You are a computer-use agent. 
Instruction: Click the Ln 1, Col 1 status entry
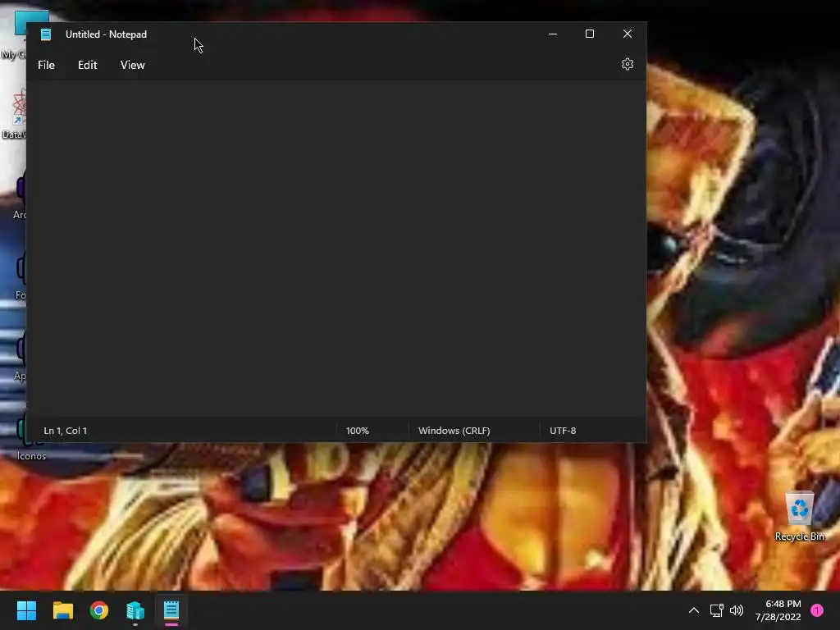pos(66,431)
